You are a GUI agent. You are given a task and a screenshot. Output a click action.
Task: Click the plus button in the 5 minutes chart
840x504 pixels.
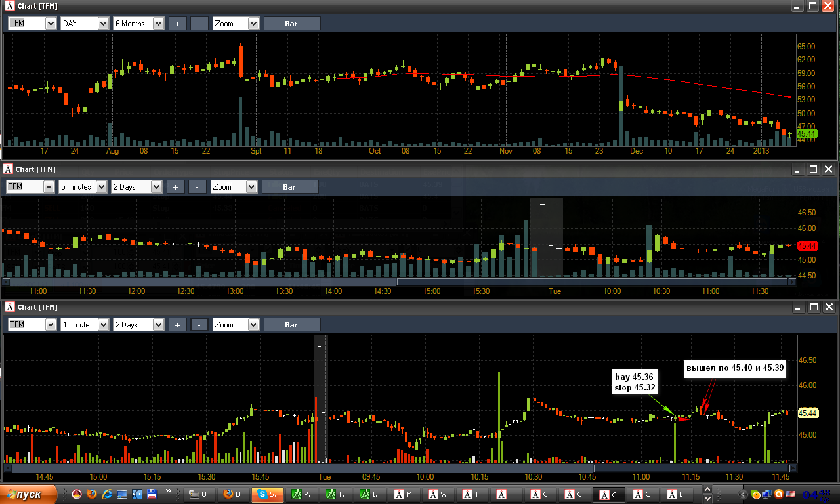click(175, 187)
